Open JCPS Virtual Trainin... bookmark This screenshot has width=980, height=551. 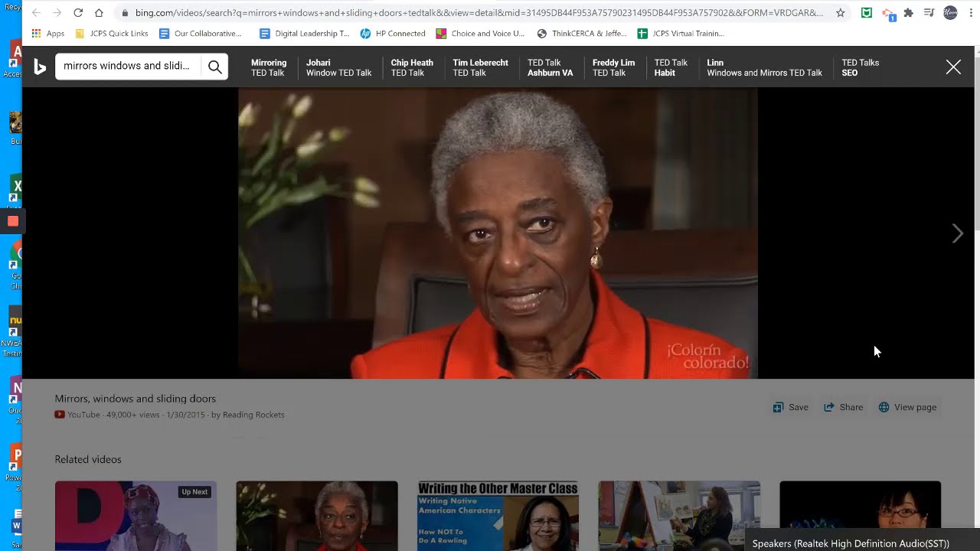[x=681, y=34]
